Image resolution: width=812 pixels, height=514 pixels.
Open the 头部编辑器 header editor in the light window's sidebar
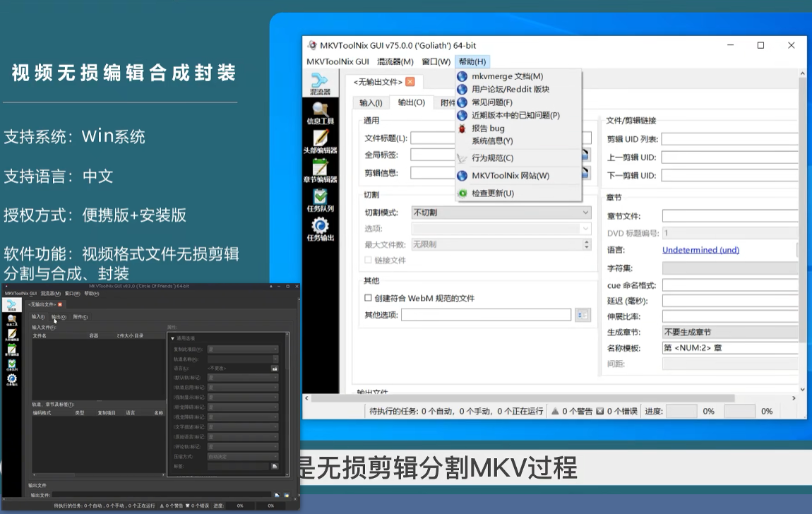click(x=320, y=142)
